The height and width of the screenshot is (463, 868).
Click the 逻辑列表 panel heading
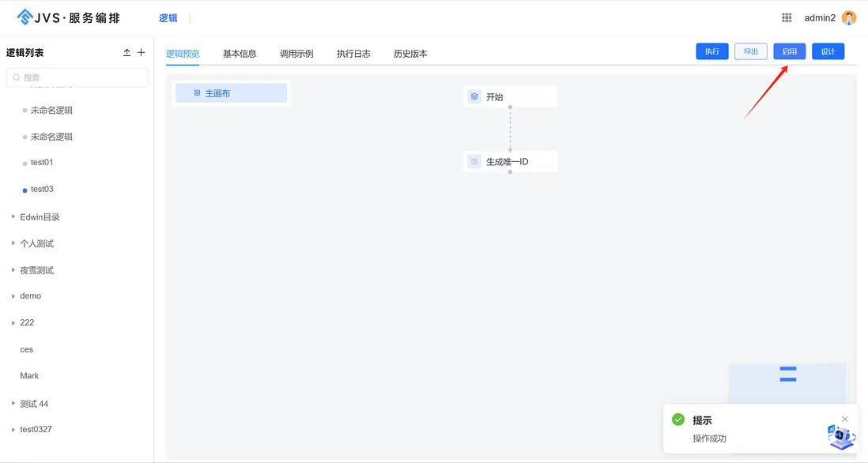[x=25, y=53]
